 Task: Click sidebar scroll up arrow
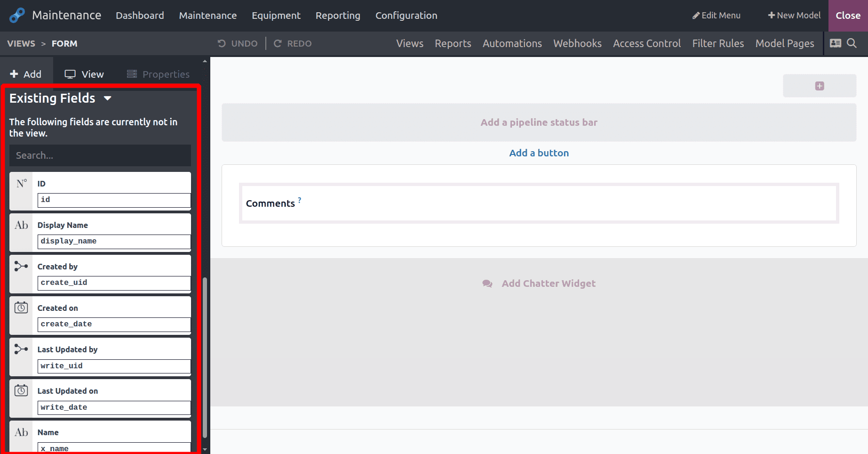(205, 61)
